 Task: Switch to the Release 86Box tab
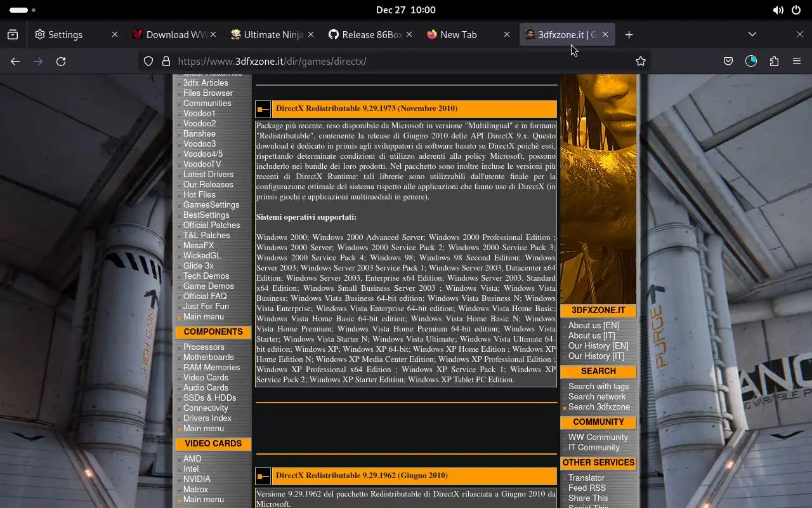(370, 35)
